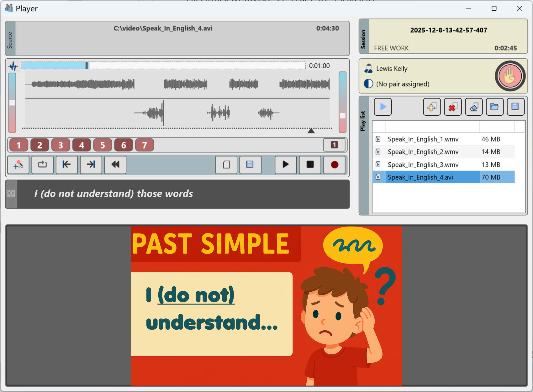The width and height of the screenshot is (533, 392).
Task: Select the add bookmark tool
Action: coord(18,165)
